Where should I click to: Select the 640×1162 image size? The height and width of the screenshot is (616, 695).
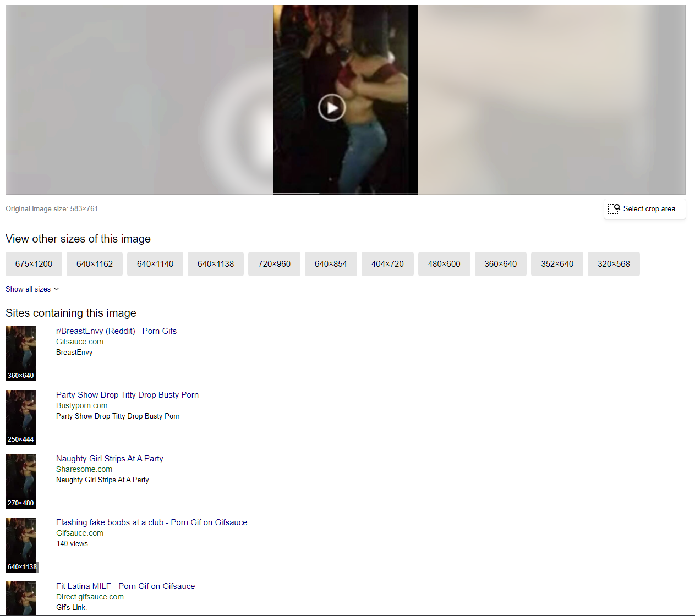[x=95, y=264]
